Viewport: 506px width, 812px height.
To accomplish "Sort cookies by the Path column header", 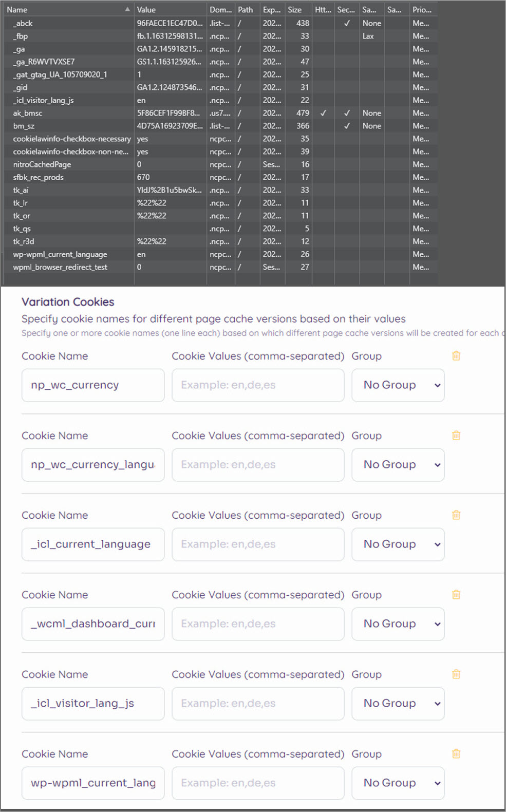I will (x=247, y=10).
